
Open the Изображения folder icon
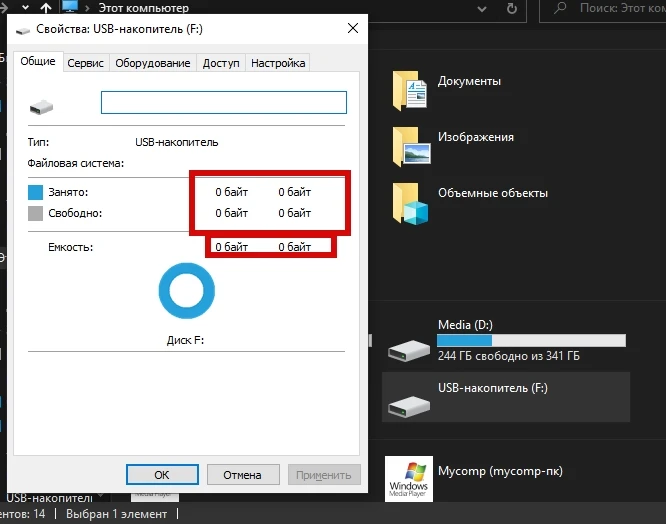tap(411, 146)
